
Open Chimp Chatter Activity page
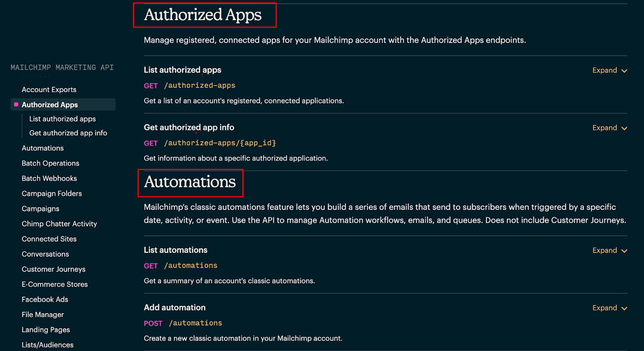coord(59,224)
